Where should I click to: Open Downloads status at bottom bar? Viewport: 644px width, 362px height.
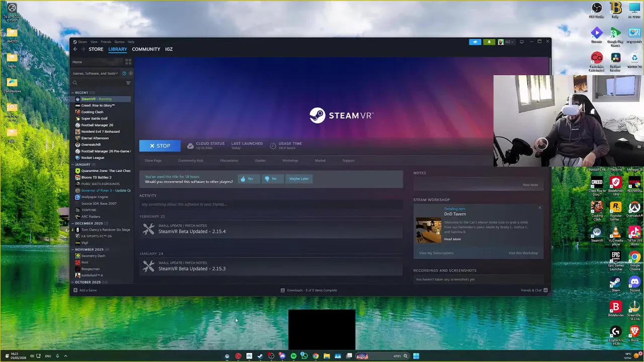309,290
